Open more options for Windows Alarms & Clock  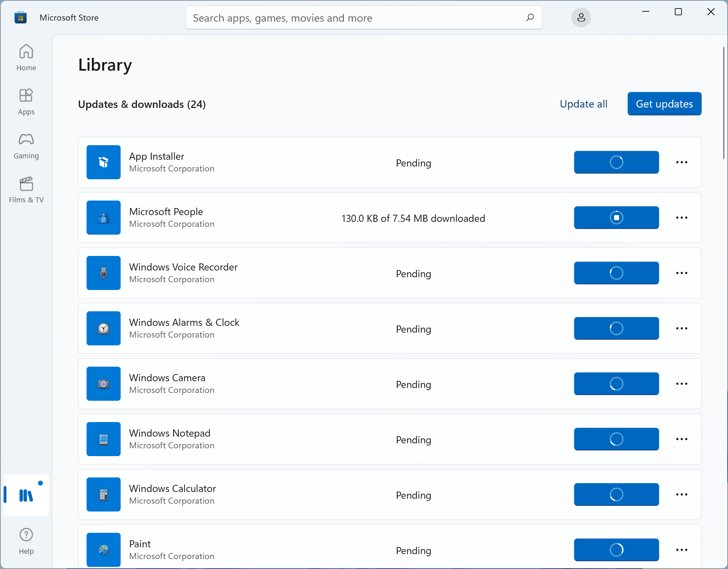(682, 328)
